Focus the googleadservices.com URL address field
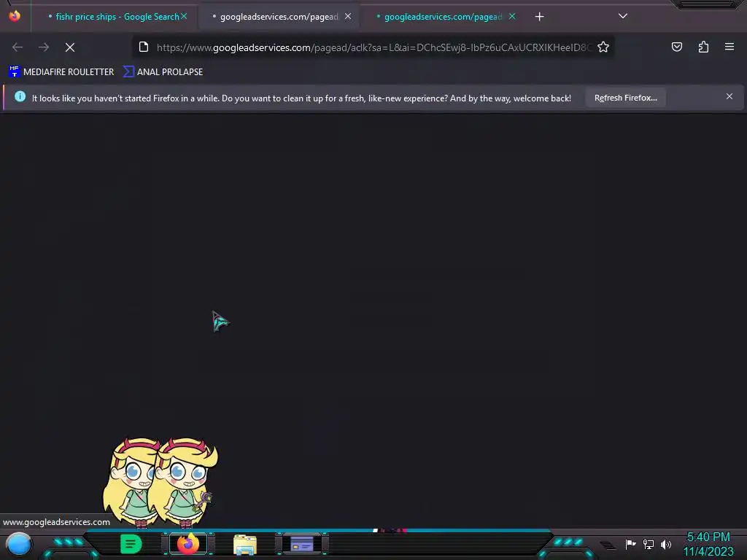The height and width of the screenshot is (560, 747). click(x=374, y=47)
